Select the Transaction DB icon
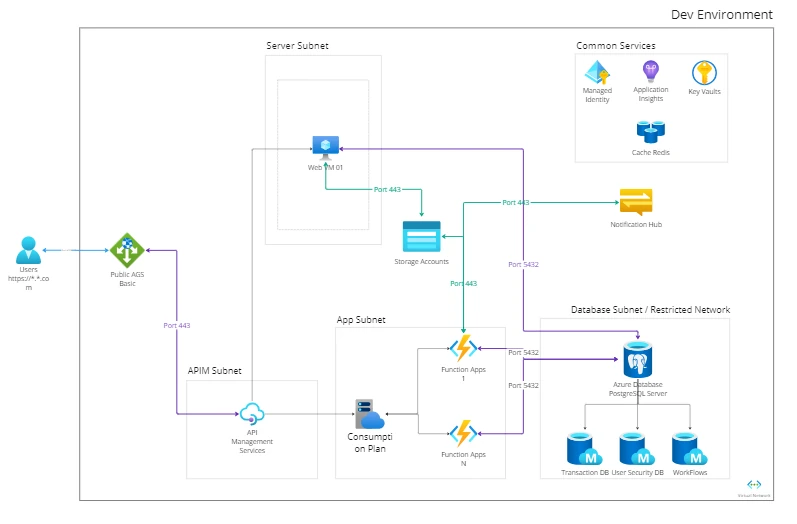 pos(585,449)
